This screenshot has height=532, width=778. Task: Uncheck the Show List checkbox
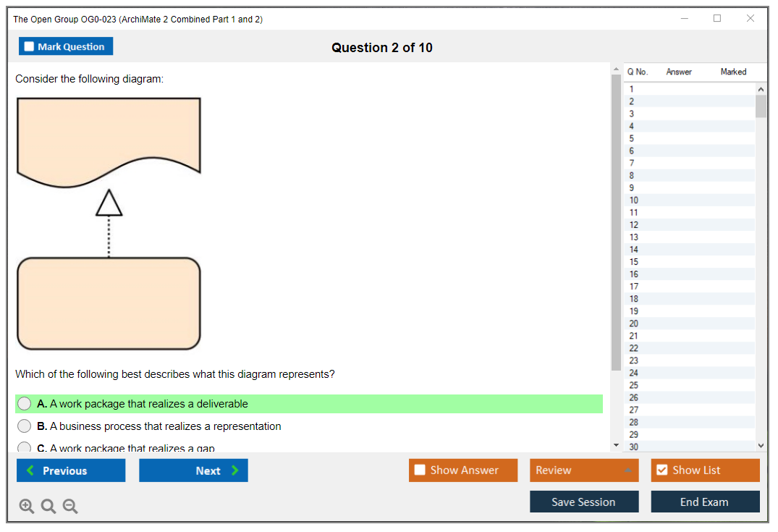pos(661,470)
